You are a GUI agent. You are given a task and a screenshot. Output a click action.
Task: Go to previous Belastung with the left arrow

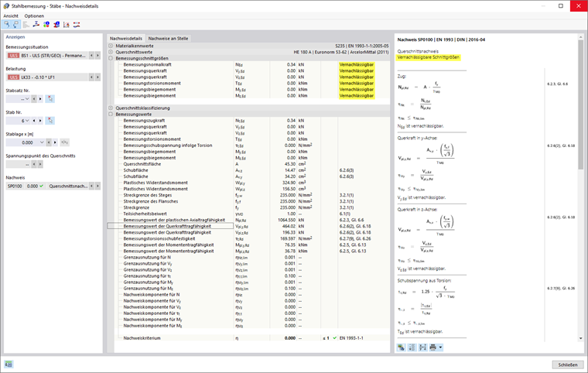coord(91,77)
